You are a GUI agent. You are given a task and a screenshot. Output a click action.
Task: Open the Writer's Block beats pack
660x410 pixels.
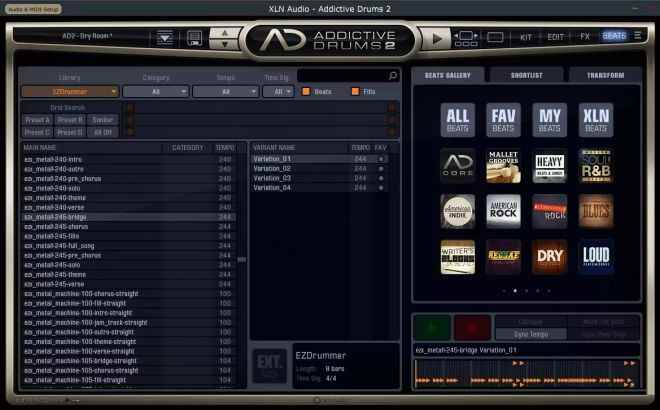(x=458, y=257)
